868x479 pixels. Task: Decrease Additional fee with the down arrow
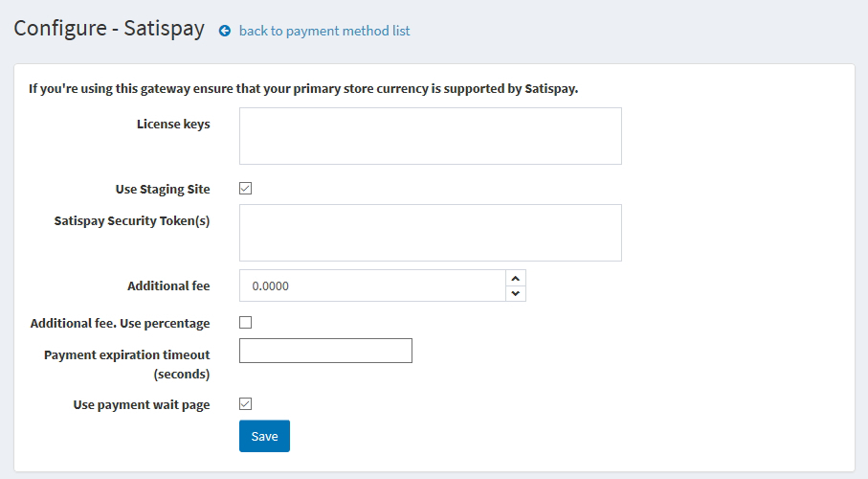(x=516, y=293)
